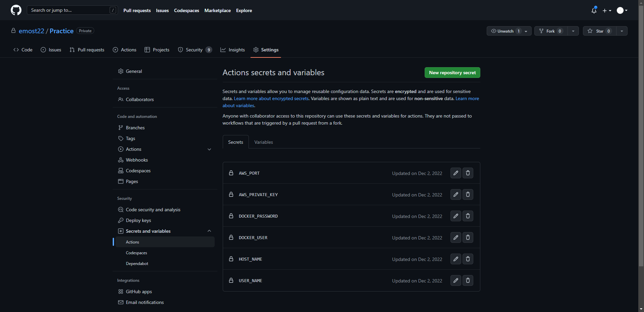Open Branches settings
Viewport: 644px width, 312px height.
tap(165, 128)
